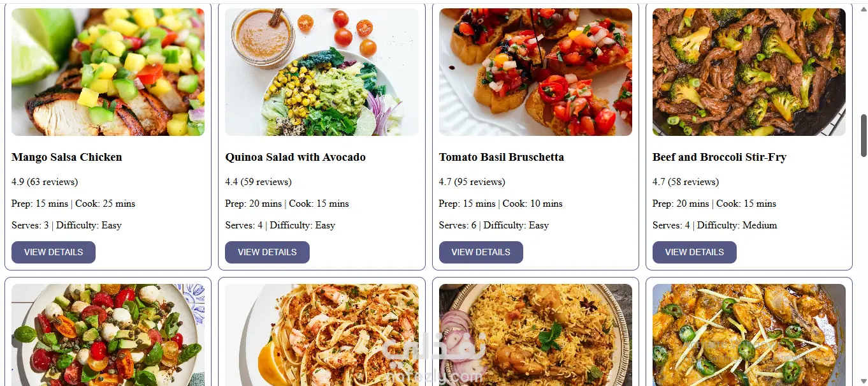The image size is (868, 386).
Task: Click the Tomato Basil Bruschetta title
Action: pyautogui.click(x=502, y=157)
